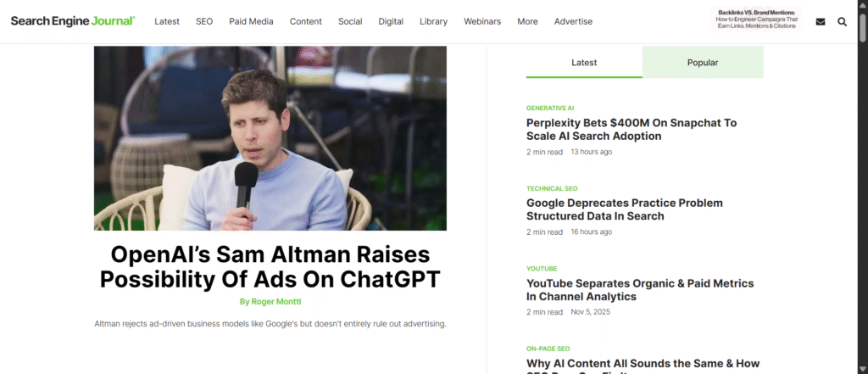Open the Sam Altman article headline
The width and height of the screenshot is (868, 374).
(x=270, y=266)
